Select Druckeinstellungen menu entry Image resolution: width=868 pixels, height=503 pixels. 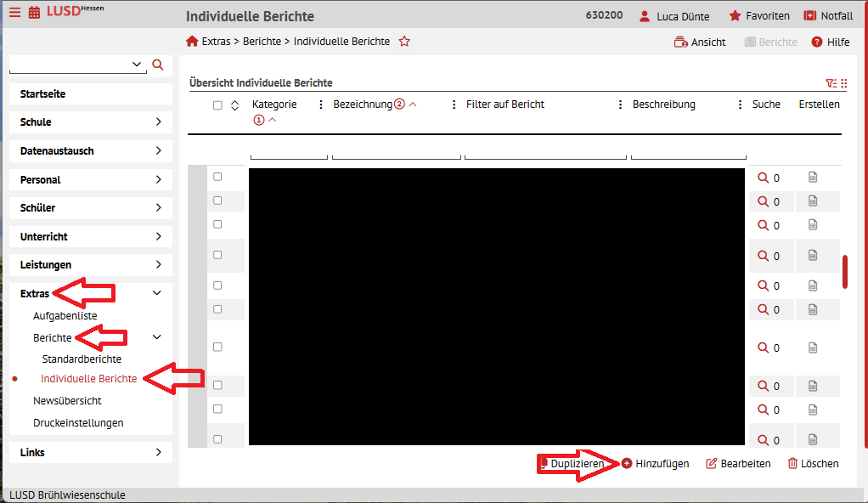(x=78, y=422)
